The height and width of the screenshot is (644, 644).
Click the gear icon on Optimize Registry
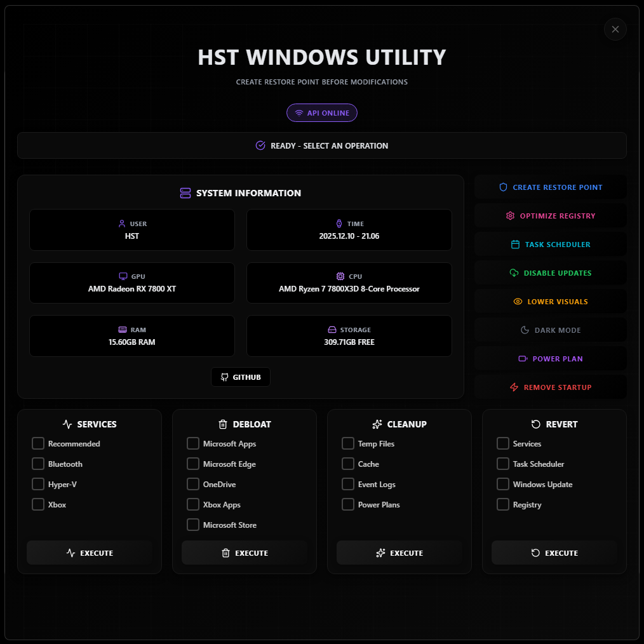(x=510, y=215)
